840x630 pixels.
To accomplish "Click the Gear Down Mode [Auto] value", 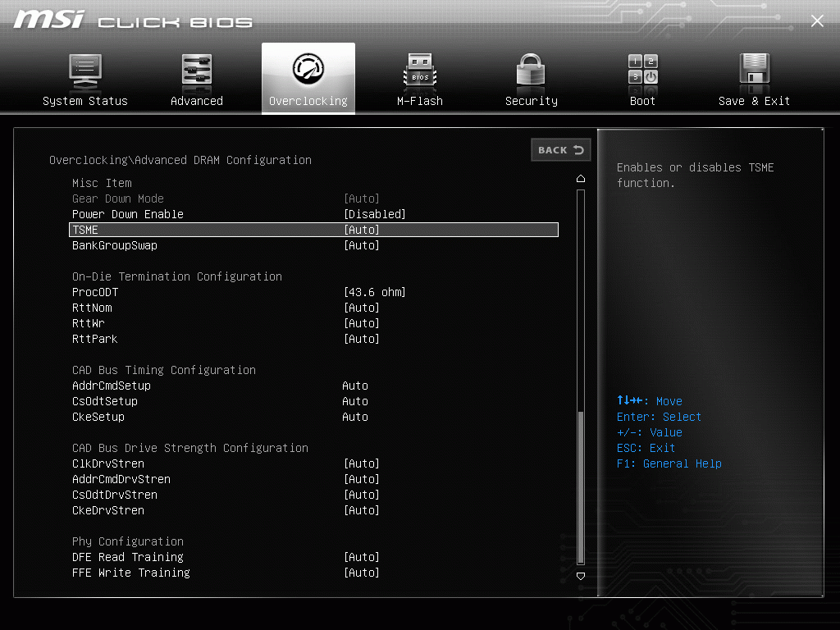I will (362, 199).
